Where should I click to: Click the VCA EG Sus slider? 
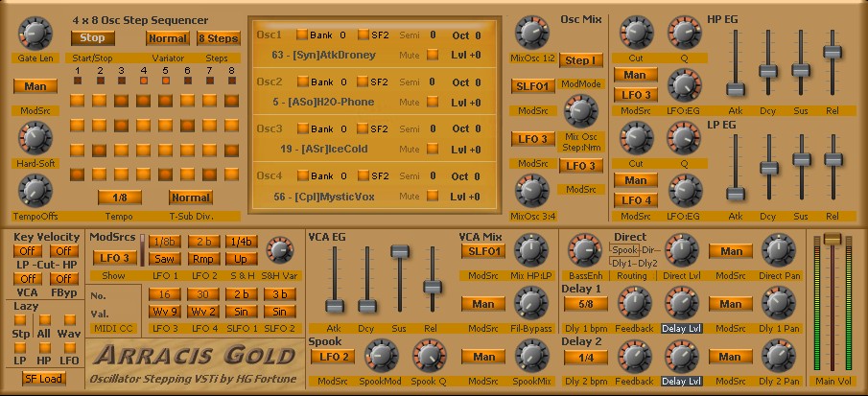click(398, 251)
